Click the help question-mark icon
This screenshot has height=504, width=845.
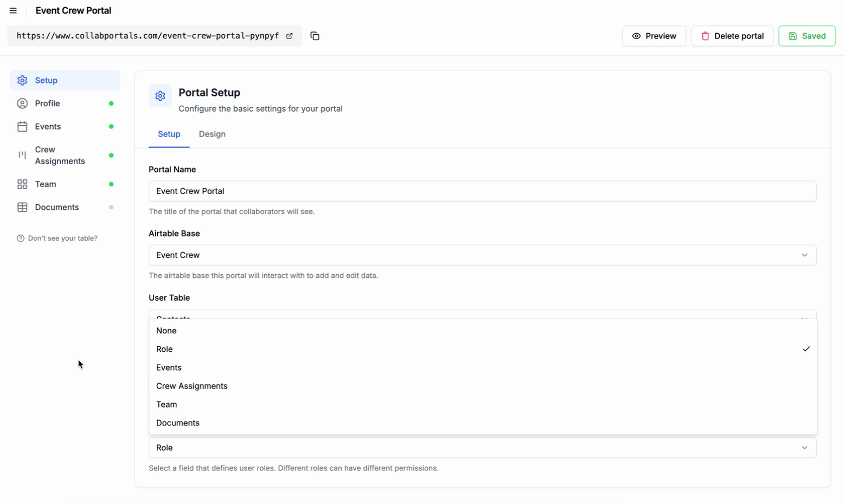tap(21, 238)
